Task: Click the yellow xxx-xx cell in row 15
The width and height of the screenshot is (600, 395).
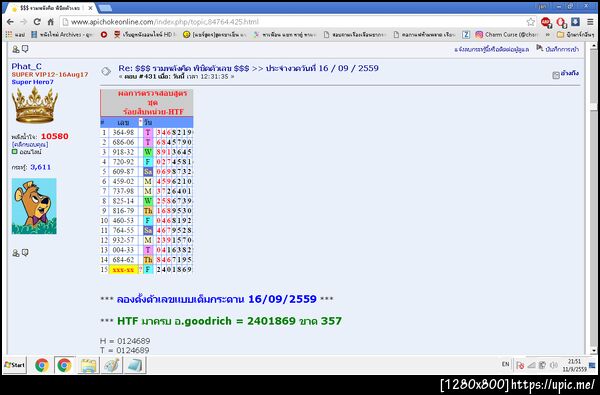Action: click(123, 269)
